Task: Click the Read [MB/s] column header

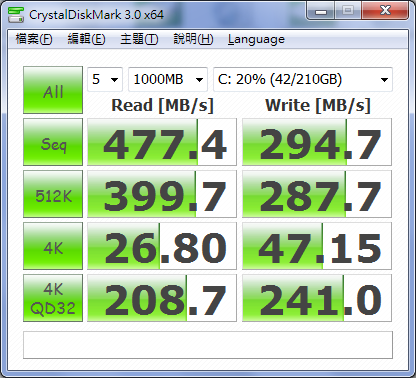Action: point(162,106)
